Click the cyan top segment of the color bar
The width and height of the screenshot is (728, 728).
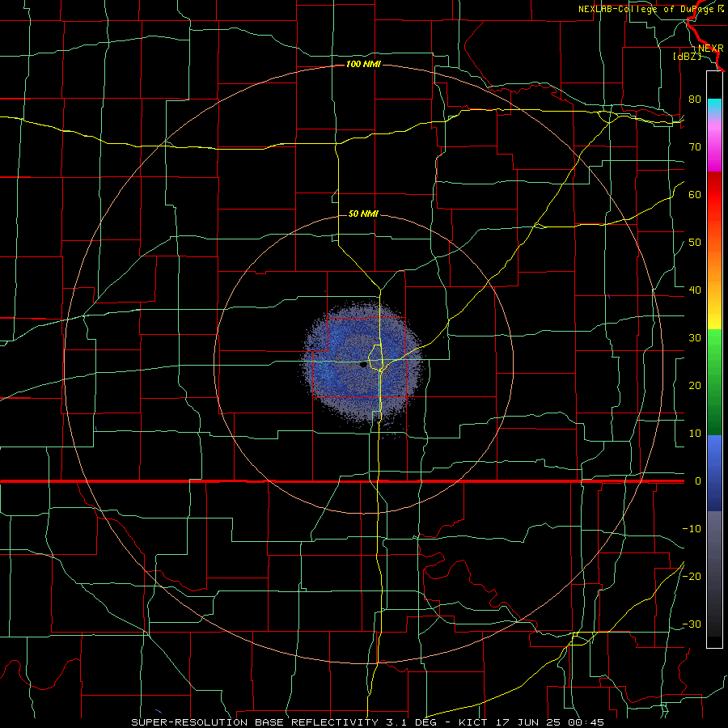[714, 106]
